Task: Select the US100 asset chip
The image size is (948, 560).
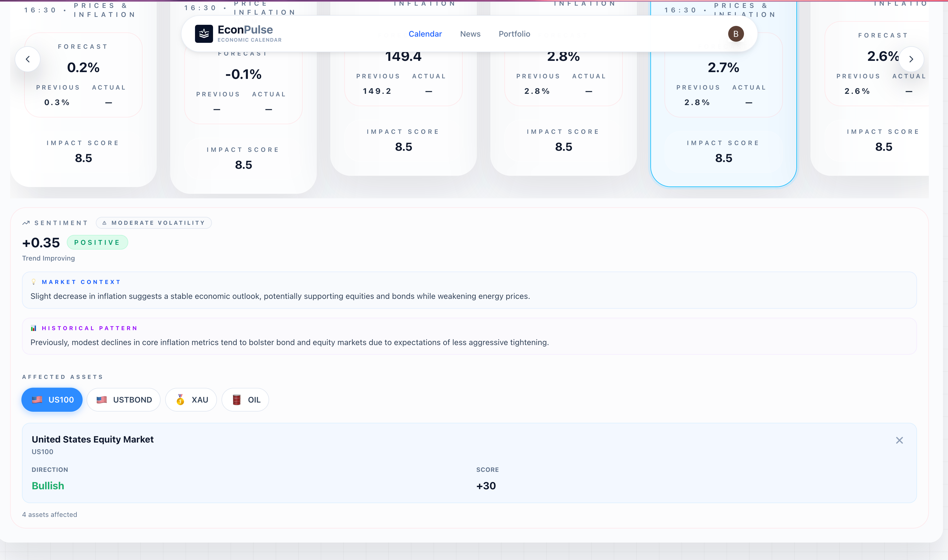Action: click(x=52, y=400)
